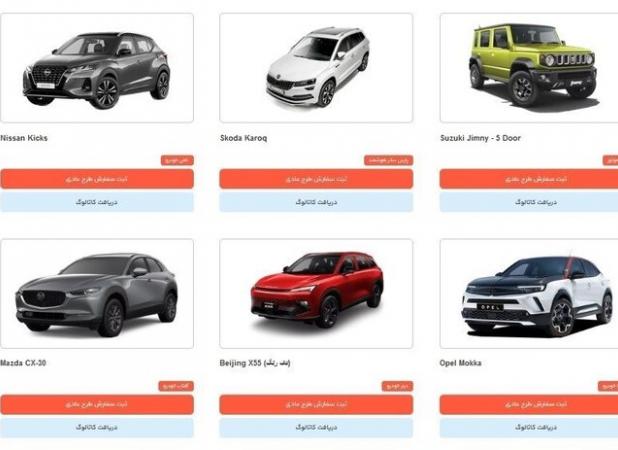Open the Mazda CX-30 car image
Viewport: 618px width, 450px height.
click(97, 294)
